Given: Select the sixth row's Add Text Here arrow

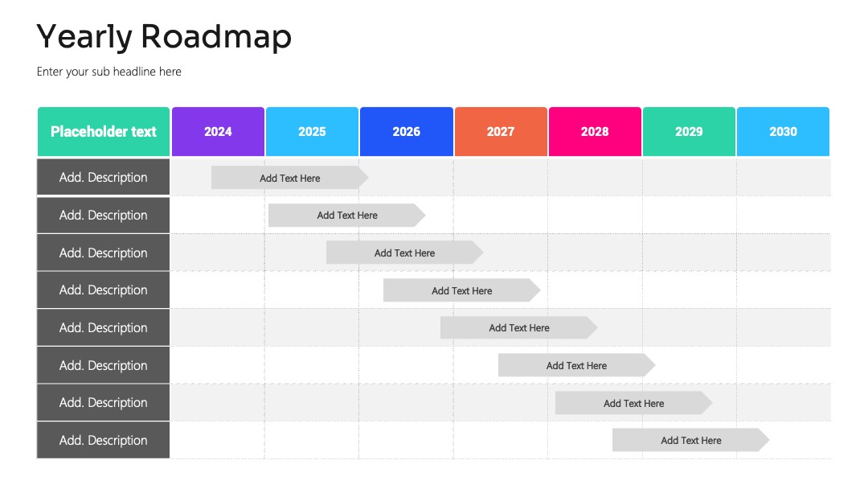Looking at the screenshot, I should [577, 365].
